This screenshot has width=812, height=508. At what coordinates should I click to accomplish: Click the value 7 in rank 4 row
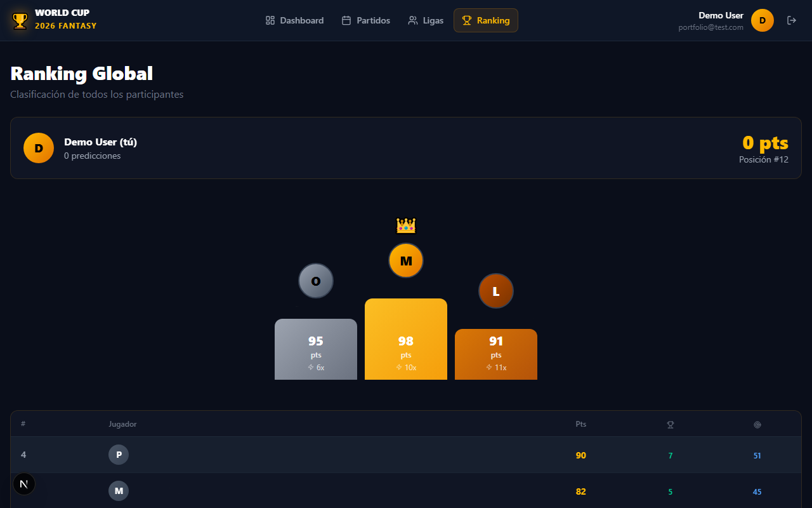click(671, 456)
